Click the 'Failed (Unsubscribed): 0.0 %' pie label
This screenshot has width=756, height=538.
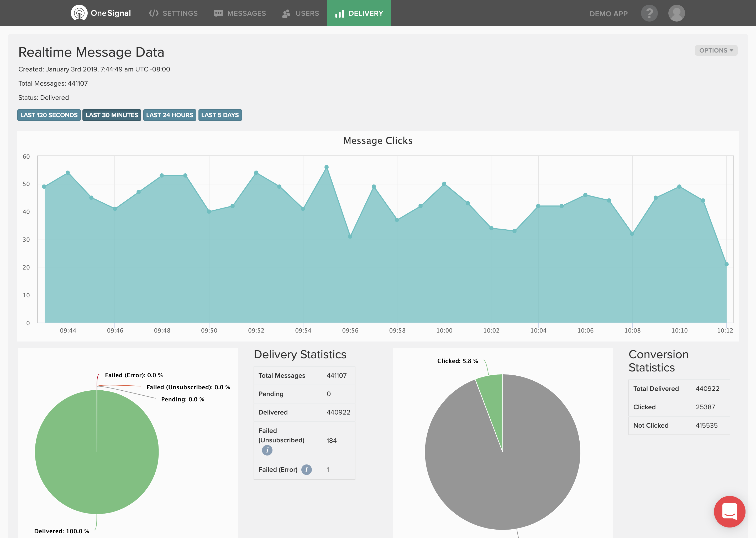[x=188, y=387]
